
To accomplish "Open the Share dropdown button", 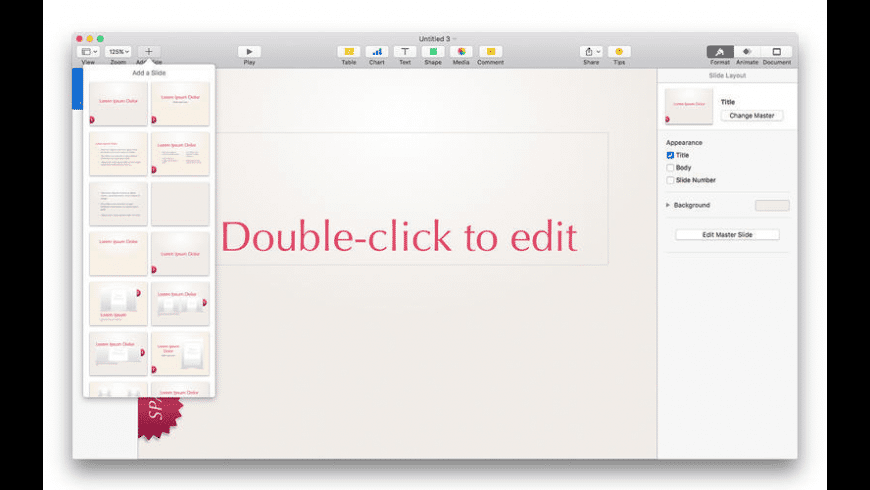I will pos(591,52).
